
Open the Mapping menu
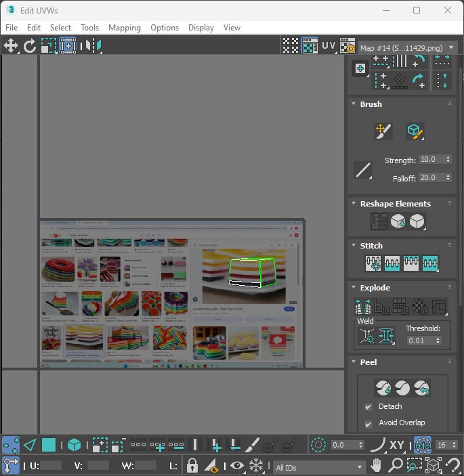[x=125, y=28]
